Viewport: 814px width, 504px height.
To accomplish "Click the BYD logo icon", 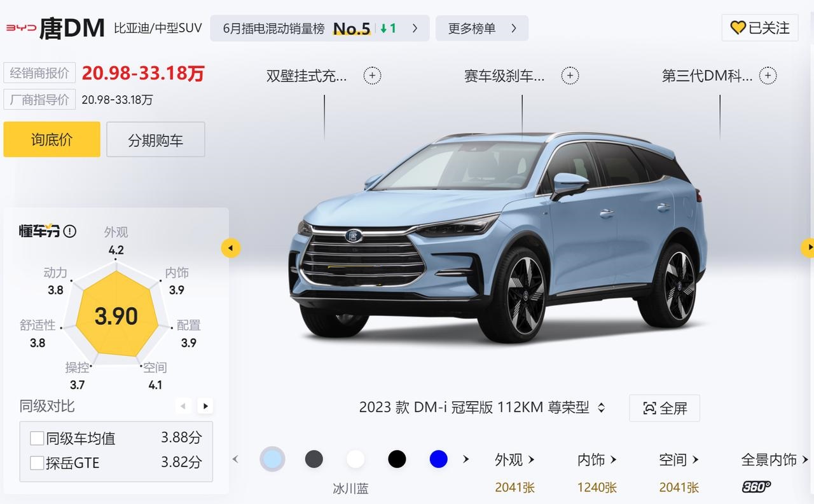I will click(x=21, y=28).
